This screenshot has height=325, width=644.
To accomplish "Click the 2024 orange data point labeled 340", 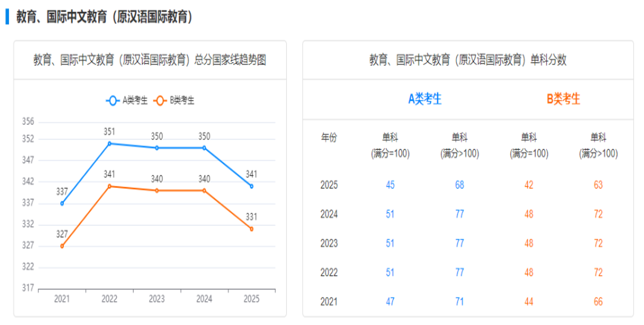I will pos(204,191).
